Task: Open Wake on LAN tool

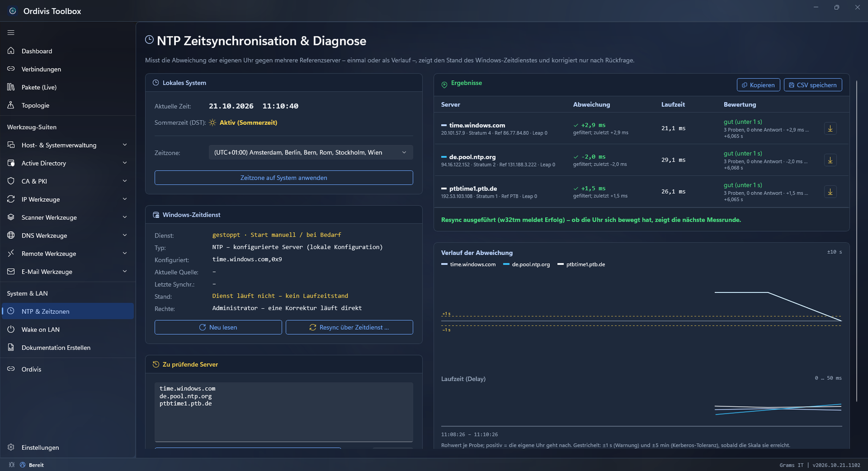Action: pos(67,329)
